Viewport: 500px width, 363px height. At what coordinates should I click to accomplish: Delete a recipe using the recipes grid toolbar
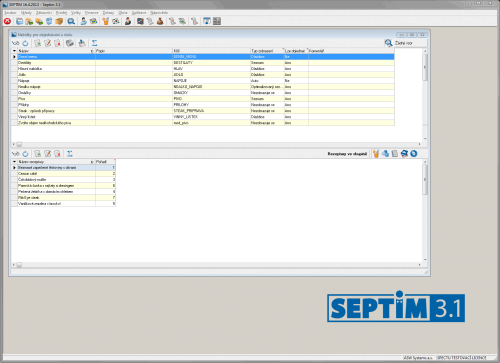(x=57, y=154)
